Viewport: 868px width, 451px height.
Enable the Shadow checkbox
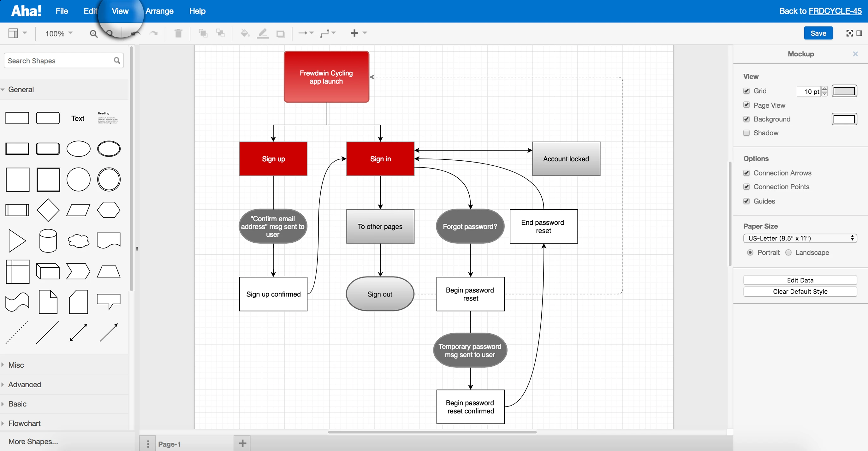746,133
